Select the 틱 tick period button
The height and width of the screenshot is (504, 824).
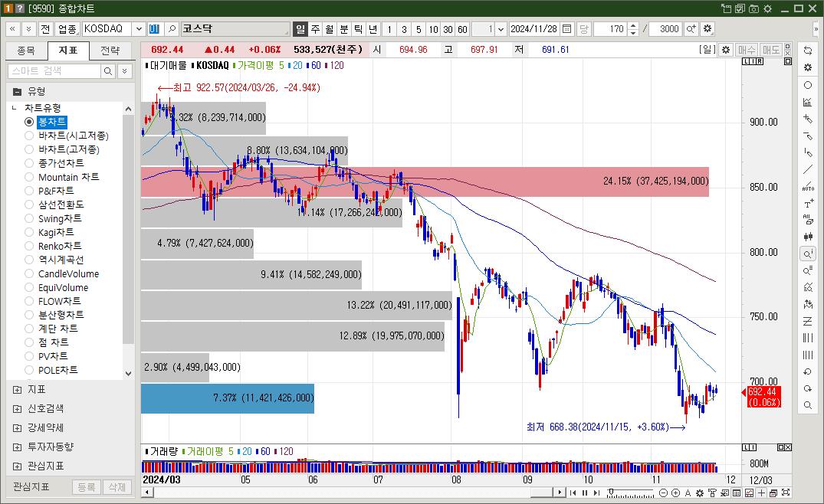tap(359, 29)
